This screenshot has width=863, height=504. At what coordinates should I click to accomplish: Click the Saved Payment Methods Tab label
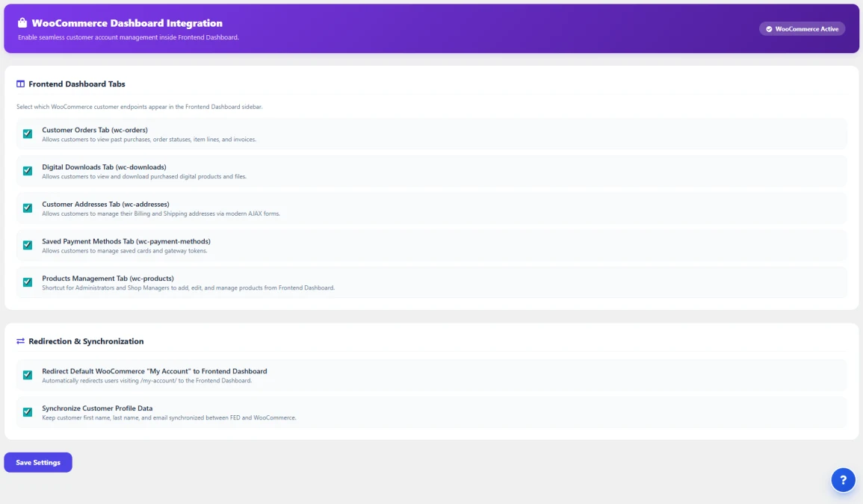126,241
